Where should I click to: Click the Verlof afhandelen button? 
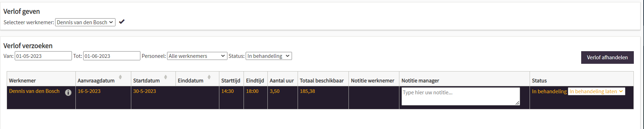(607, 57)
